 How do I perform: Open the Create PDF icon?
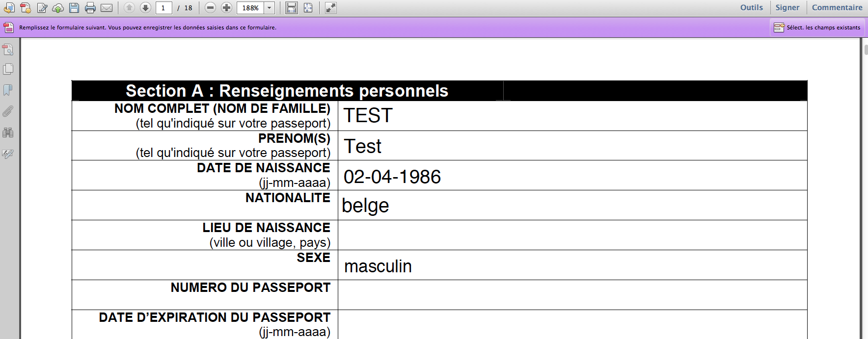coord(26,8)
